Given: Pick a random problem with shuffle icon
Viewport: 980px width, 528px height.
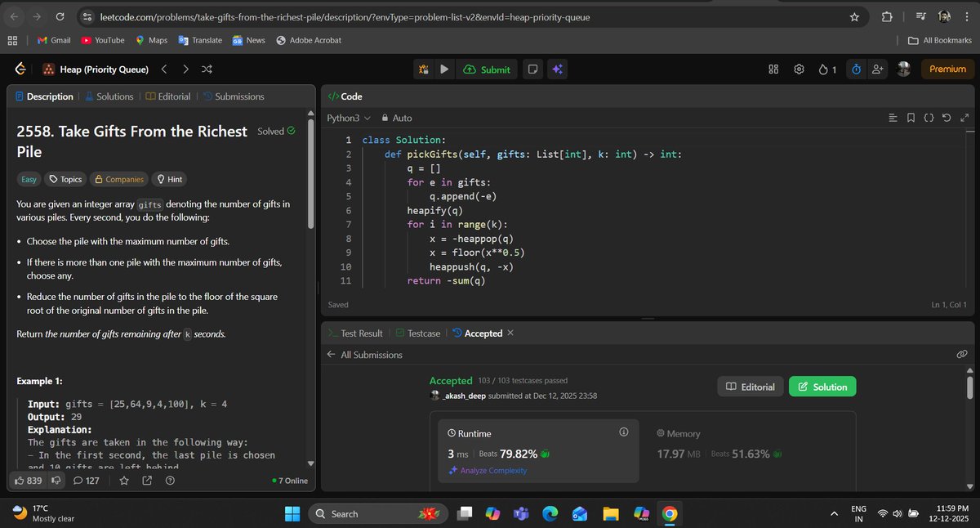Looking at the screenshot, I should (207, 69).
